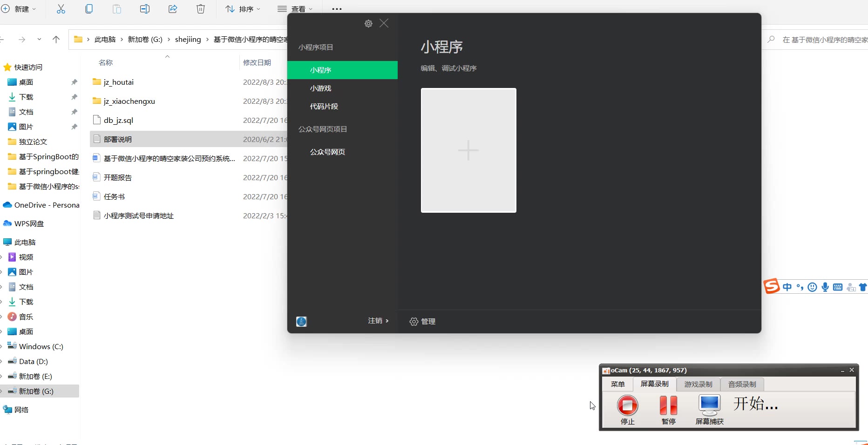Switch to 游戏录制 tab in oCam
868x445 pixels.
coord(698,384)
